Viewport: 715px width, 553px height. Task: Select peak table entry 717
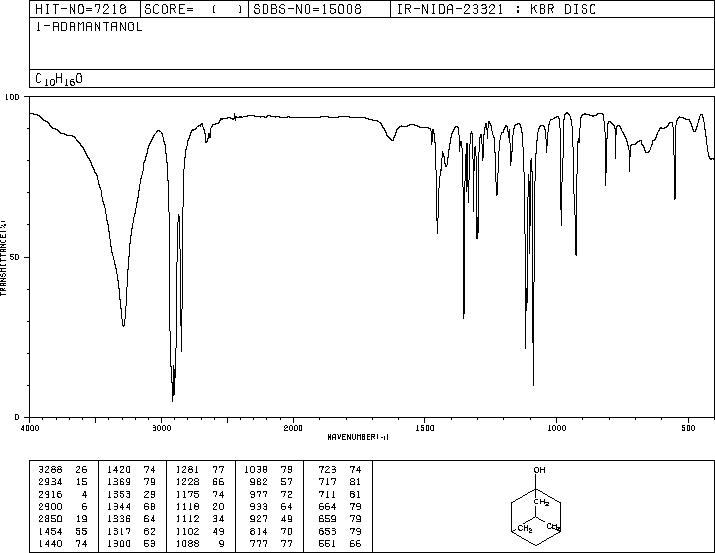pyautogui.click(x=339, y=482)
